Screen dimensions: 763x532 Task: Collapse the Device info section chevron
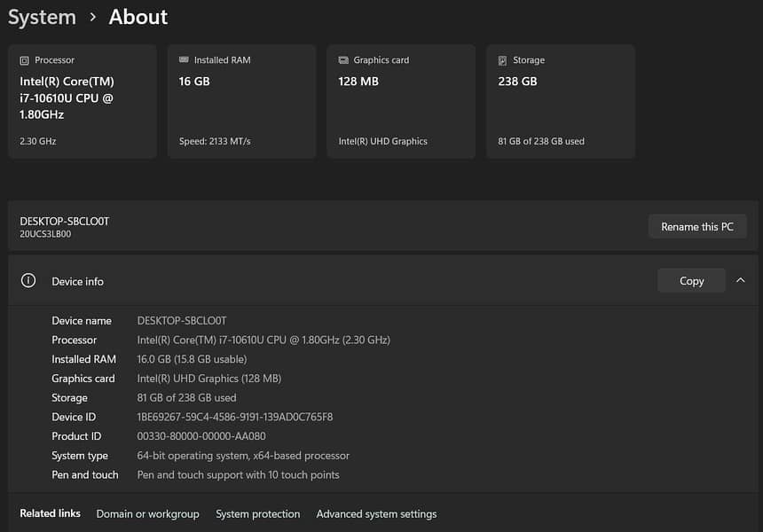740,280
